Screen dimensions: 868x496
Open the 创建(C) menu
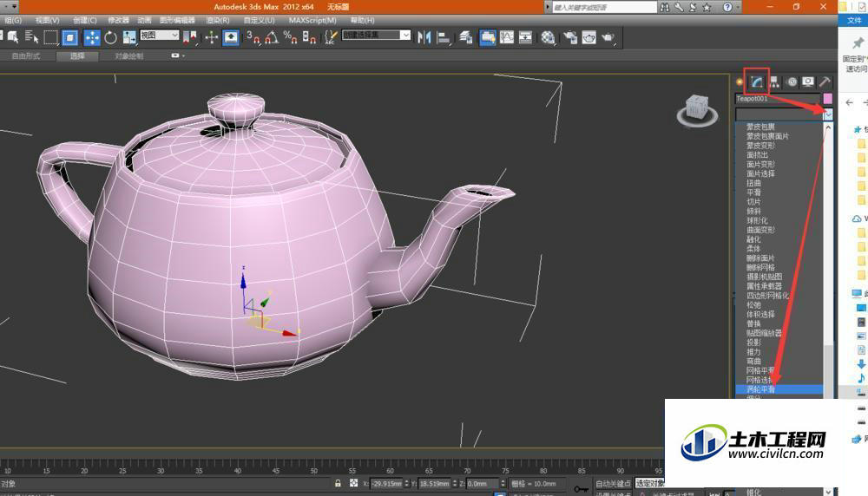coord(85,20)
